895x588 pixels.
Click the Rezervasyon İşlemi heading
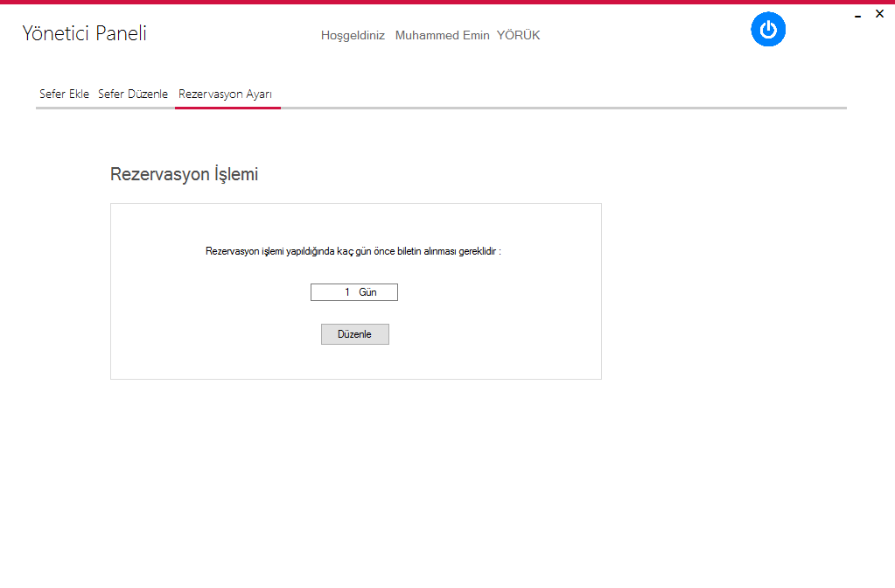pyautogui.click(x=184, y=174)
